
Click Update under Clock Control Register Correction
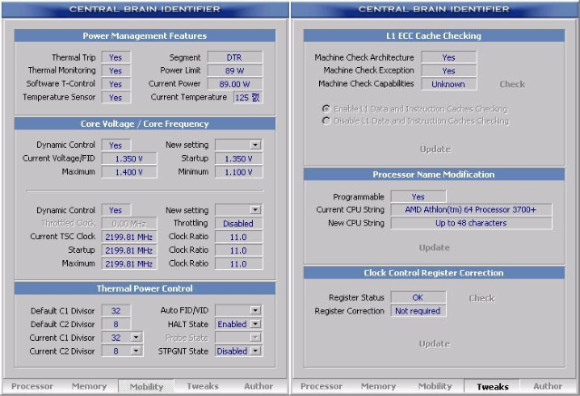(x=434, y=344)
